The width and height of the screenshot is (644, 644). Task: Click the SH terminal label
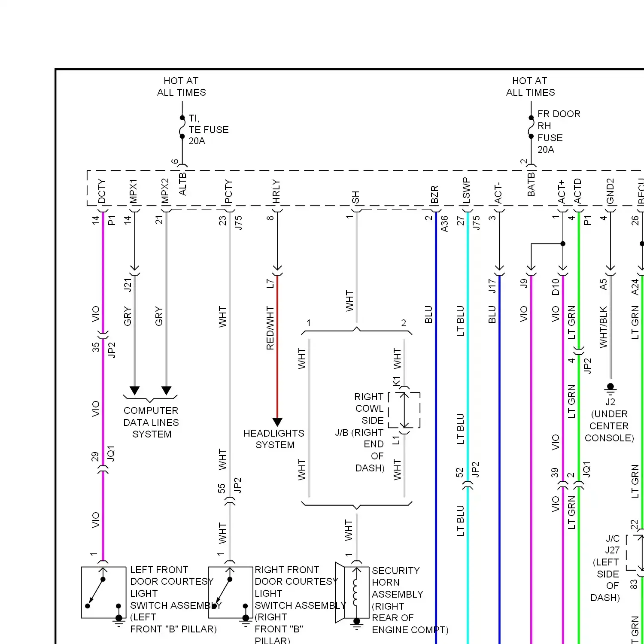coord(355,197)
